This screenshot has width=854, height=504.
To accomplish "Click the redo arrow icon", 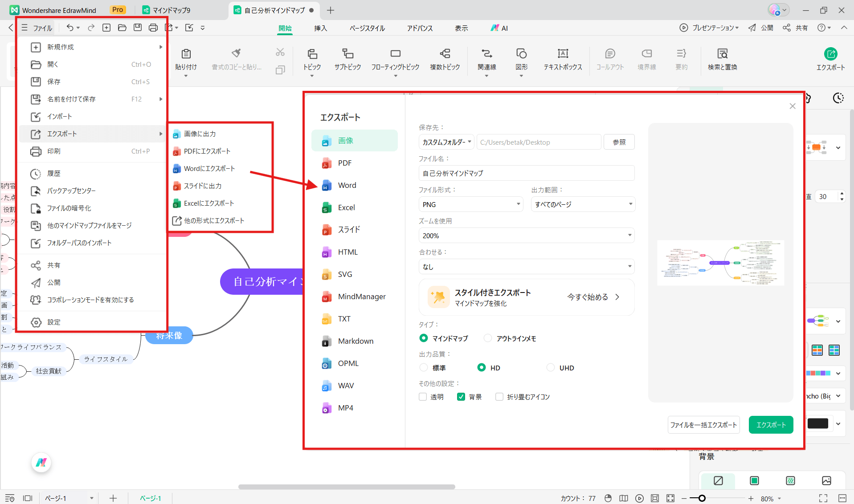I will 91,28.
